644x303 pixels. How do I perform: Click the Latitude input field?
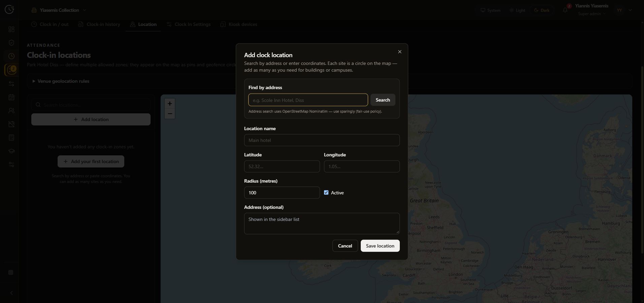(282, 166)
